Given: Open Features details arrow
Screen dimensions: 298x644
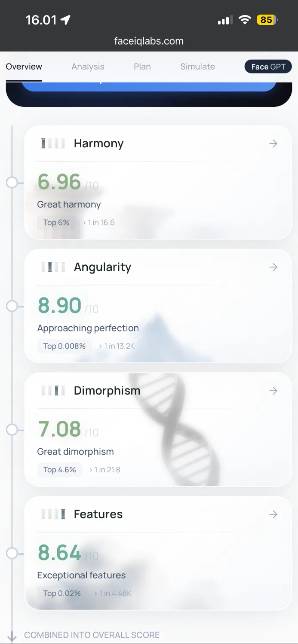Looking at the screenshot, I should (x=273, y=514).
